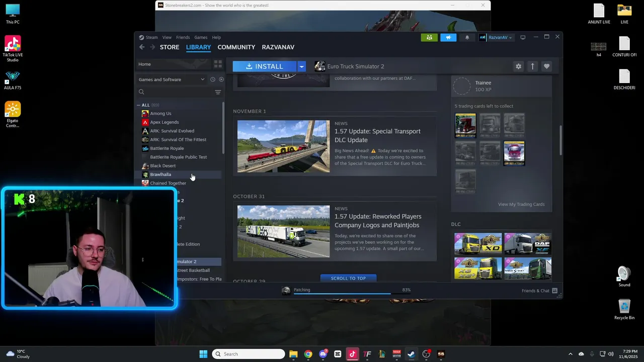644x362 pixels.
Task: Click the patching download game icon
Action: (x=286, y=291)
